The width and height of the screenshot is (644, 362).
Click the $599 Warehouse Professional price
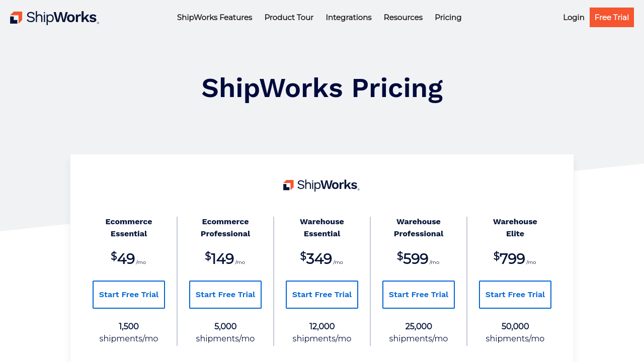tap(416, 258)
